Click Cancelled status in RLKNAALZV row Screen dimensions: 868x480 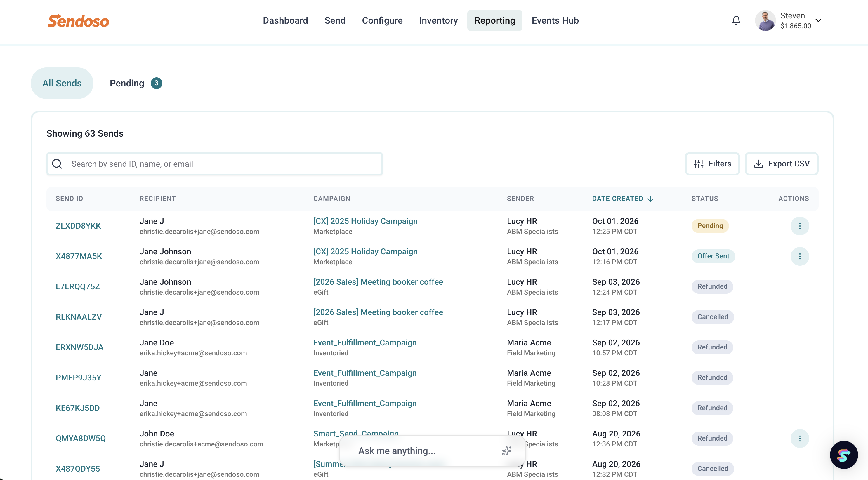pyautogui.click(x=713, y=317)
